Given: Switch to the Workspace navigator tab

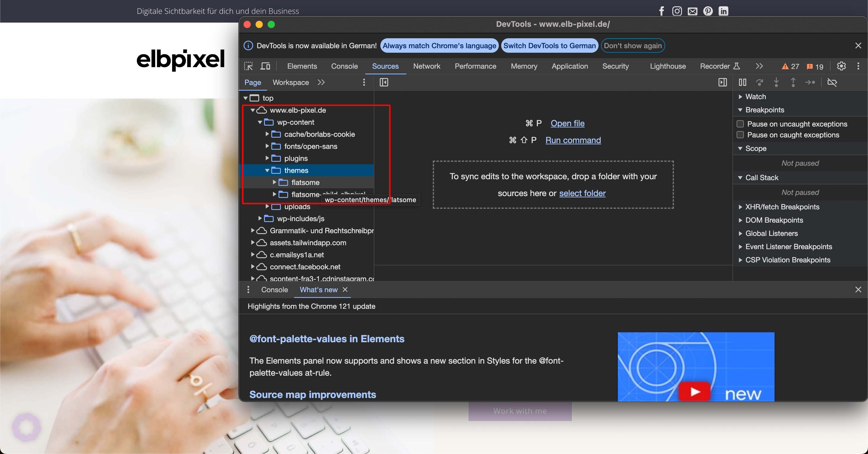Looking at the screenshot, I should click(x=291, y=83).
